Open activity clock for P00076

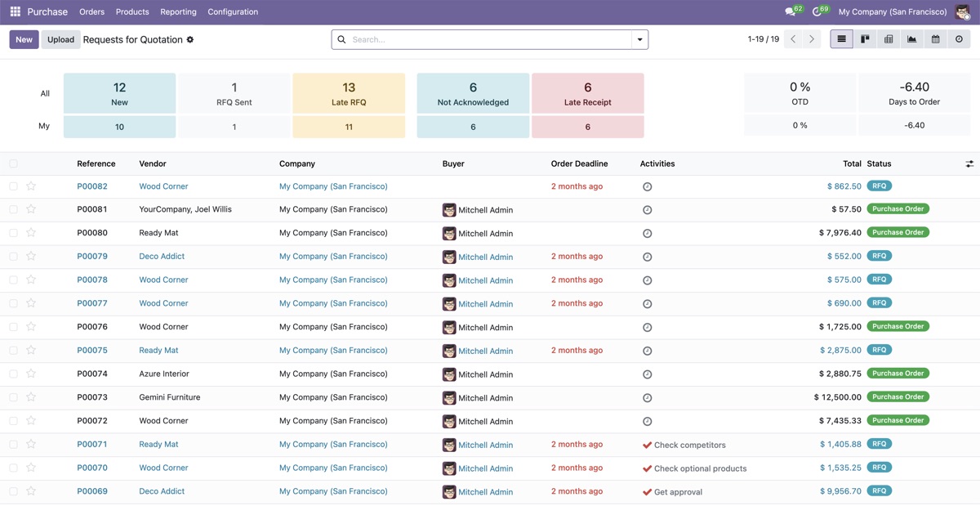647,327
